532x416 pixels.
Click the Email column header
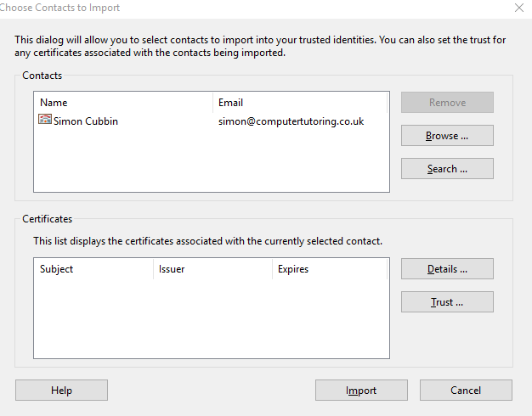pos(300,103)
